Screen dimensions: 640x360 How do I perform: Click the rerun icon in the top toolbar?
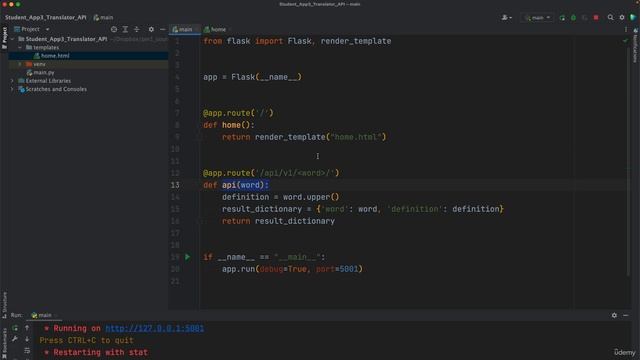pyautogui.click(x=562, y=18)
